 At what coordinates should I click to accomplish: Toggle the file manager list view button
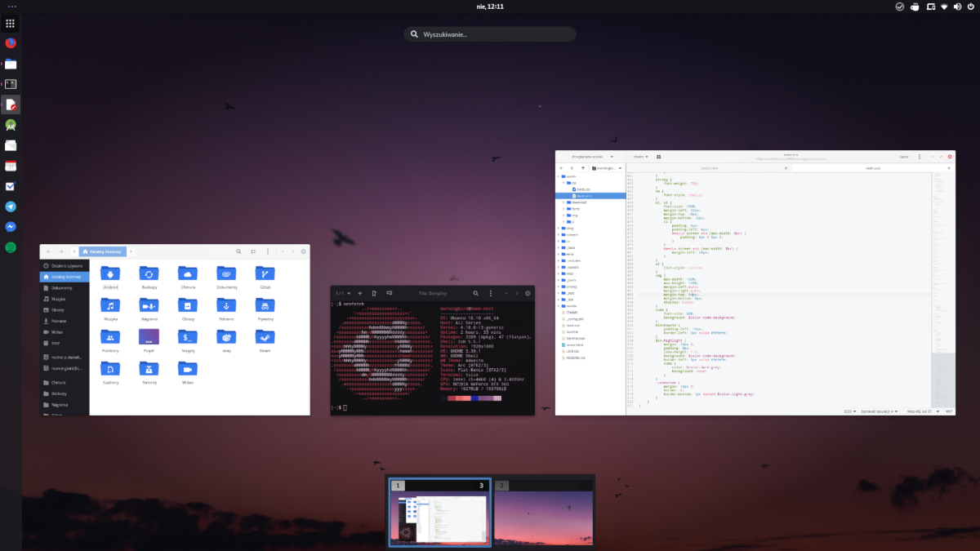[253, 252]
